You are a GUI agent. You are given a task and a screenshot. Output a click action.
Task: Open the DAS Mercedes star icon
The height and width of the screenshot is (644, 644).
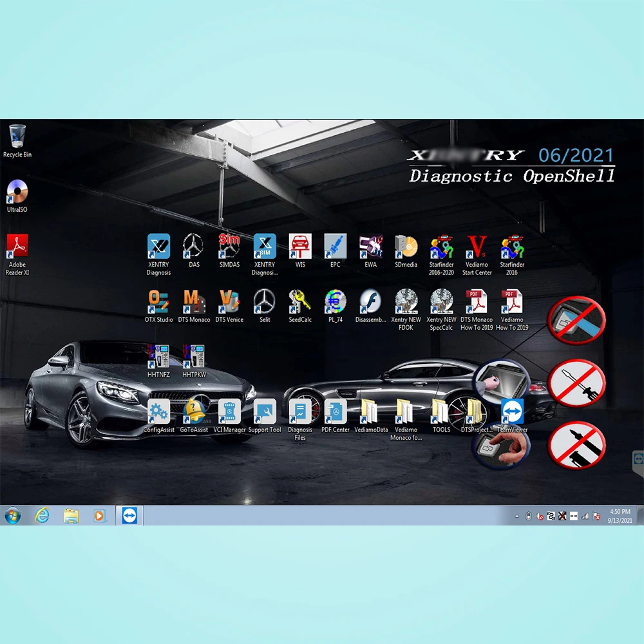(194, 251)
